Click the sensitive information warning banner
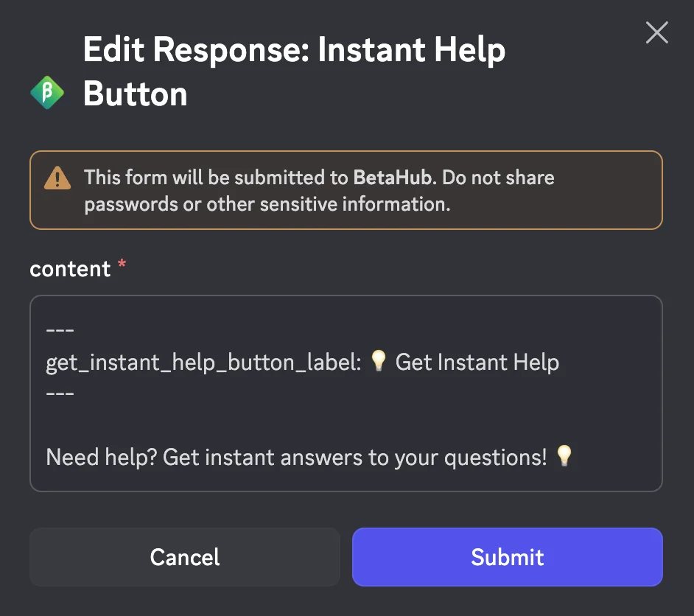 pyautogui.click(x=346, y=190)
